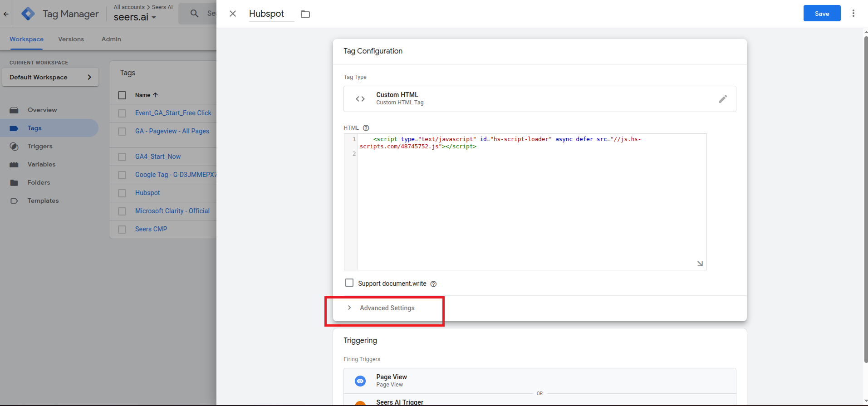
Task: Open the three-dot more actions menu
Action: (x=853, y=14)
